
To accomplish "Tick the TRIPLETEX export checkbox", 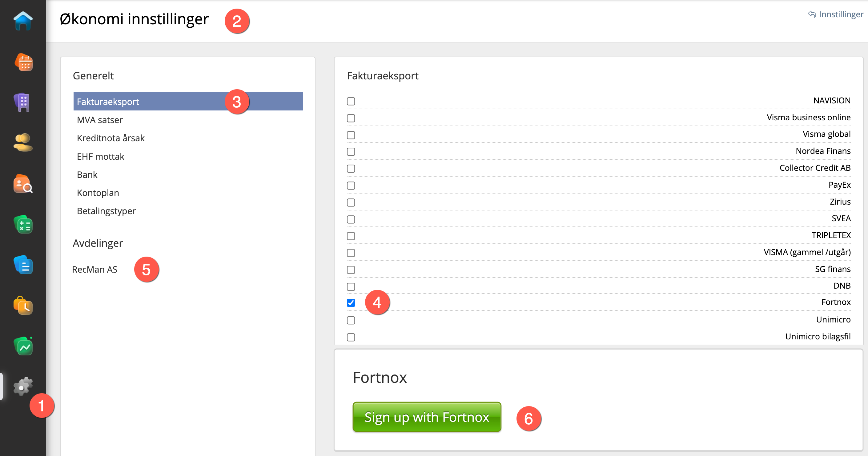I will [x=351, y=236].
